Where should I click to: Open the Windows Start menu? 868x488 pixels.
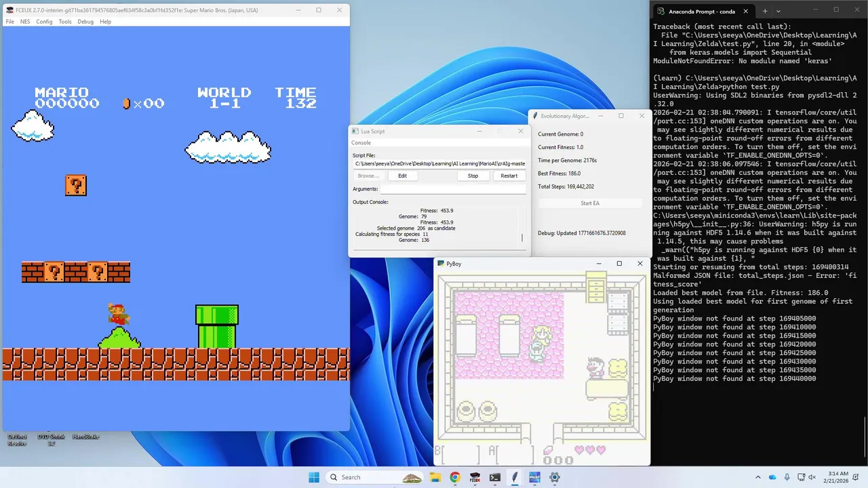coord(314,477)
